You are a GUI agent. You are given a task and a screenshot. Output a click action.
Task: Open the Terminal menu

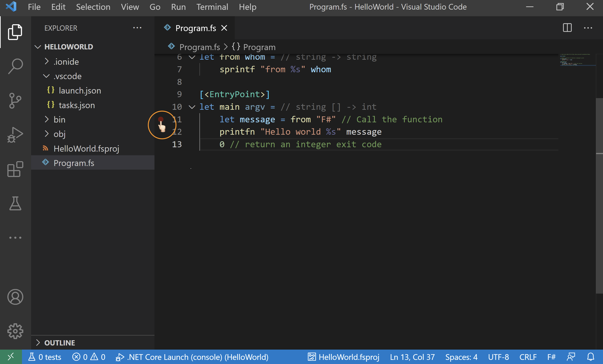pyautogui.click(x=212, y=7)
